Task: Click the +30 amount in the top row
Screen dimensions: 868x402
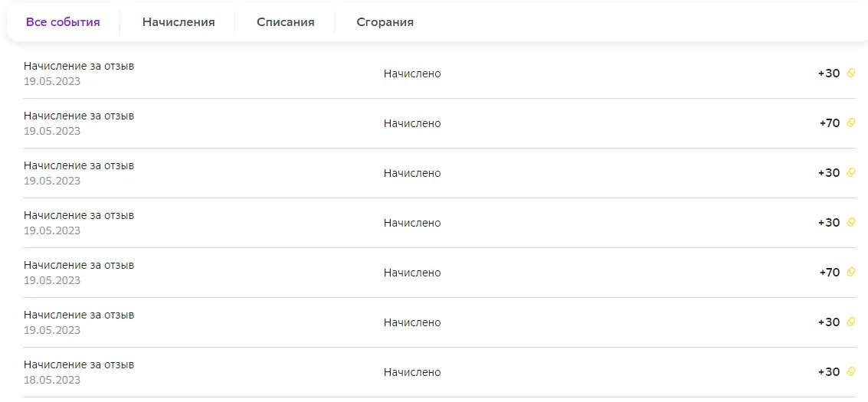Action: [829, 73]
